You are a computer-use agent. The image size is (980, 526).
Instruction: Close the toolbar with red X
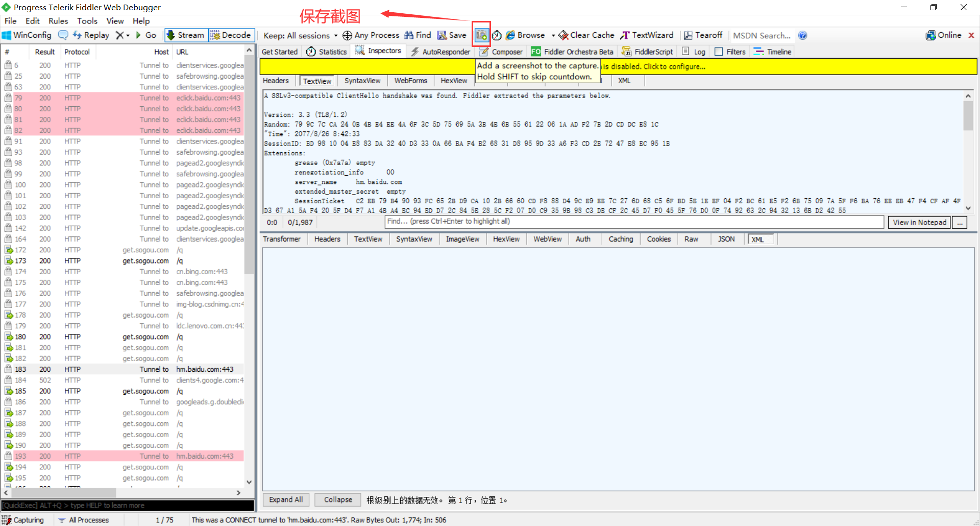[x=971, y=35]
